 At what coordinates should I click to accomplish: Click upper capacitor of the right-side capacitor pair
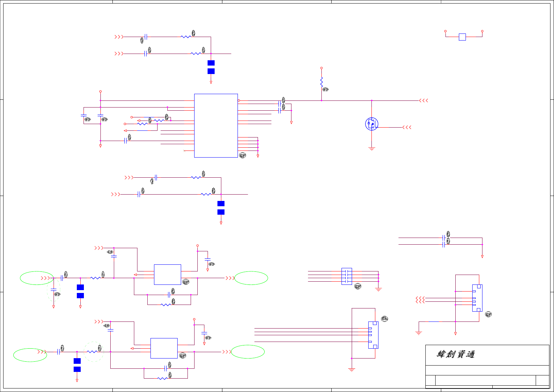click(444, 238)
